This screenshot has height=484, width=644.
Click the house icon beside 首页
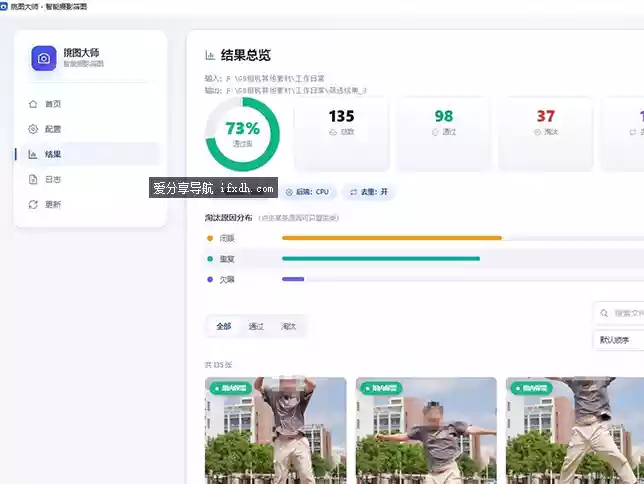tap(33, 104)
